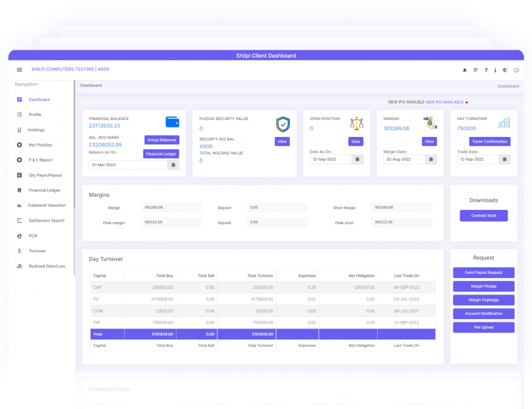Open the hamburger menu icon
Screen dimensions: 532x409
point(19,70)
